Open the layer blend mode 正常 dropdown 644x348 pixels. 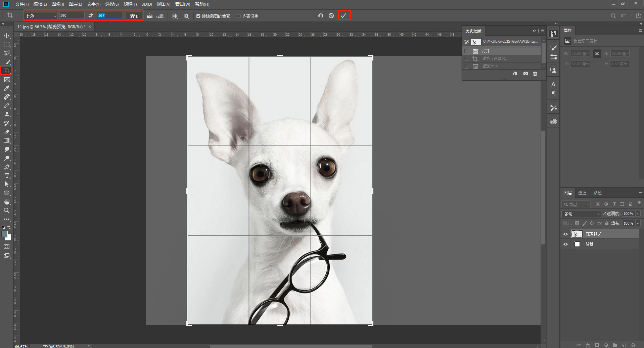tap(581, 214)
